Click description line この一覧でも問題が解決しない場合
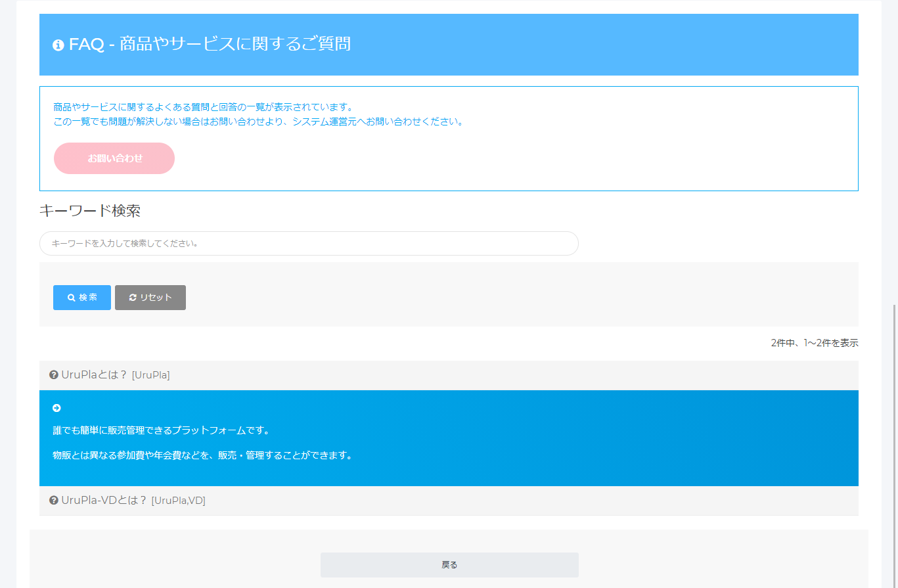Image resolution: width=898 pixels, height=588 pixels. (x=258, y=122)
